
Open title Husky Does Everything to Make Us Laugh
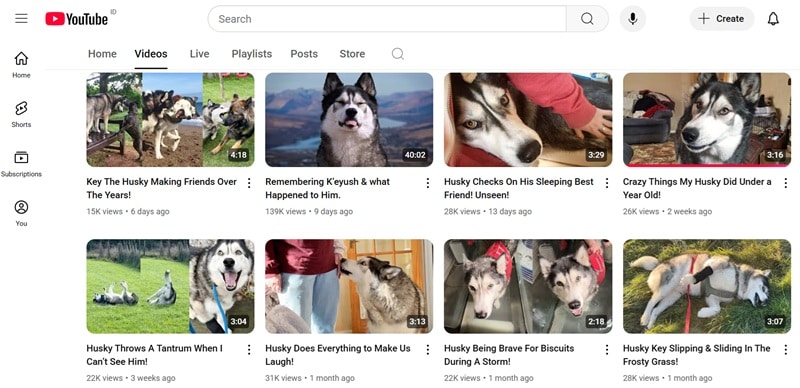(338, 355)
